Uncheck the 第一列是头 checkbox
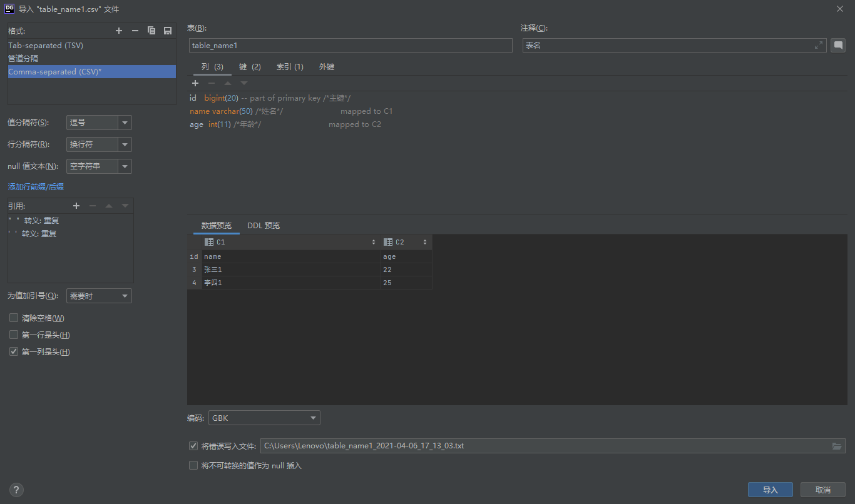The height and width of the screenshot is (504, 855). [x=13, y=351]
